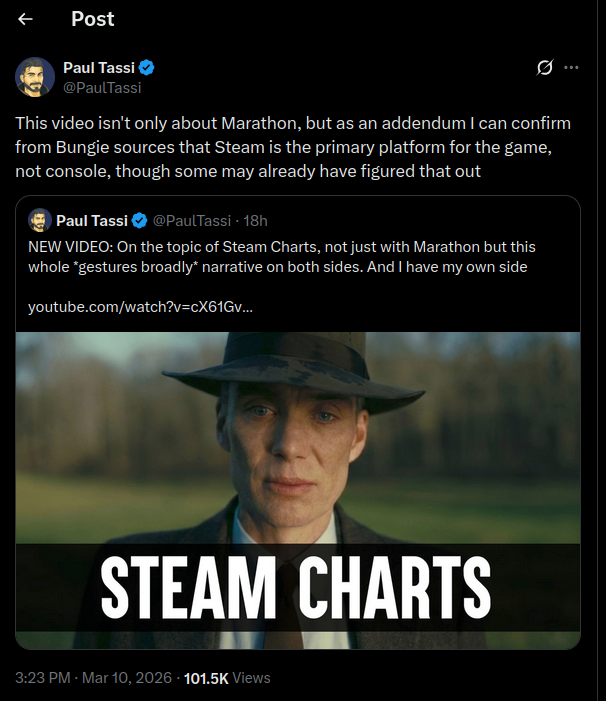Screen dimensions: 606x701
Task: Click the bold Paul Tassi name at top
Action: pos(99,68)
